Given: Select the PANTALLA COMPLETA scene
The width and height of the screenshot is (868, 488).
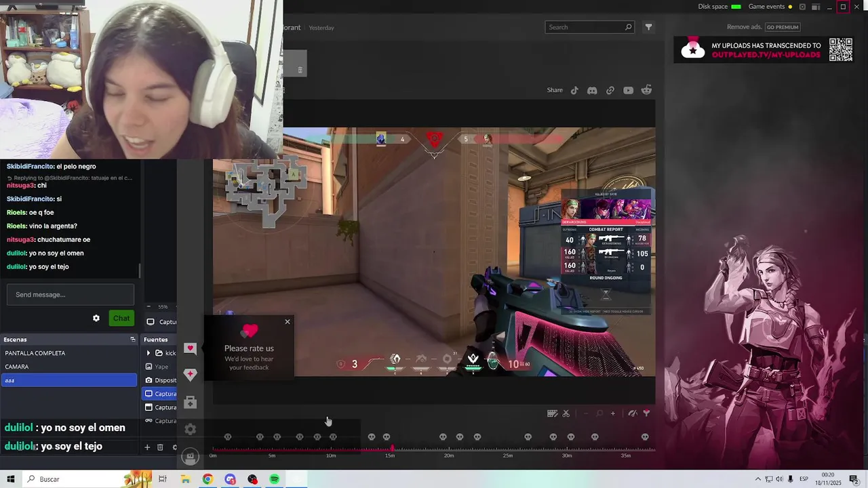Looking at the screenshot, I should (x=68, y=353).
